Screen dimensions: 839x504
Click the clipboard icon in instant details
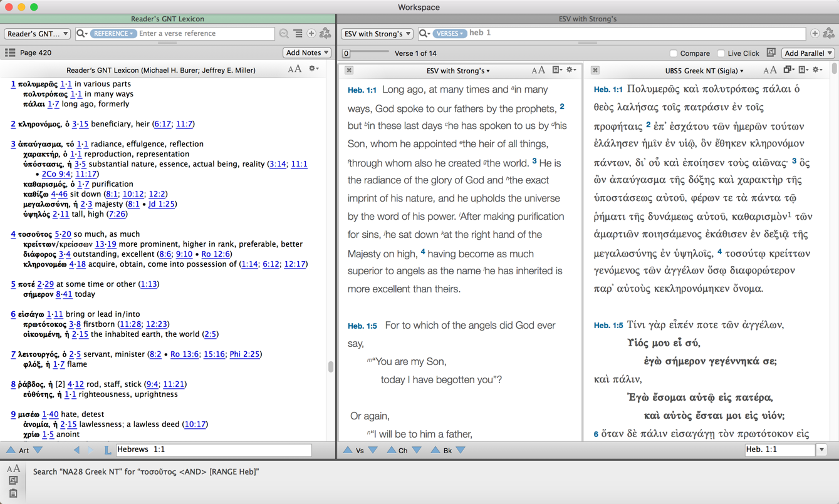point(13,493)
